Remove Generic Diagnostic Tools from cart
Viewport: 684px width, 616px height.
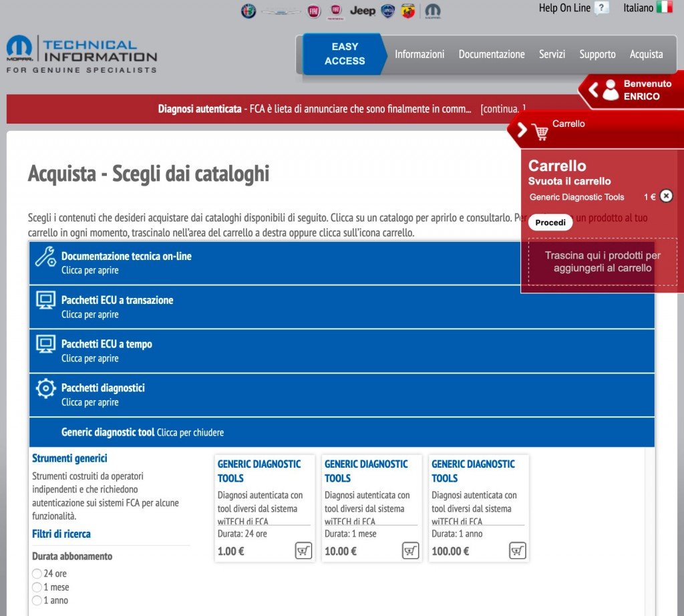(x=666, y=196)
